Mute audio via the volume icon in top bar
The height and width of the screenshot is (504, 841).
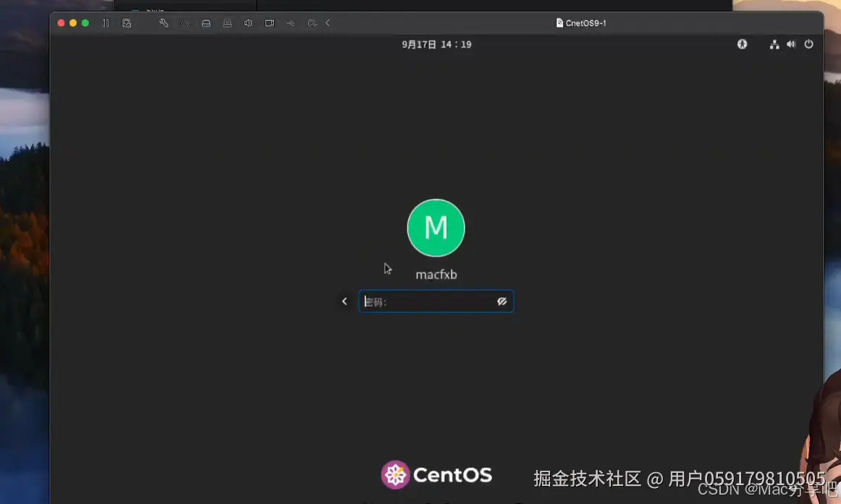pyautogui.click(x=791, y=44)
